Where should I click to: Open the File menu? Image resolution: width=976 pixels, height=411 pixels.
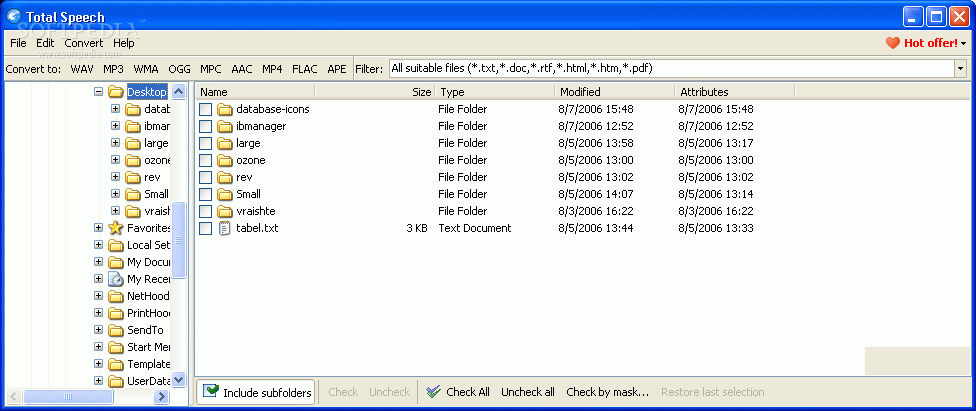click(18, 43)
